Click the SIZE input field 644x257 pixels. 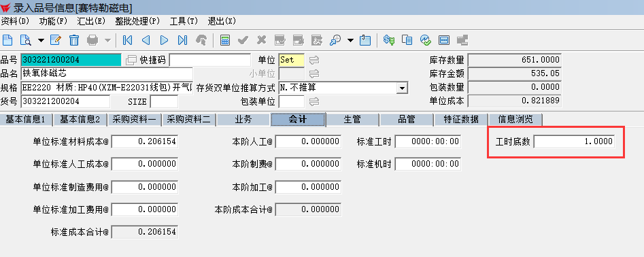165,101
